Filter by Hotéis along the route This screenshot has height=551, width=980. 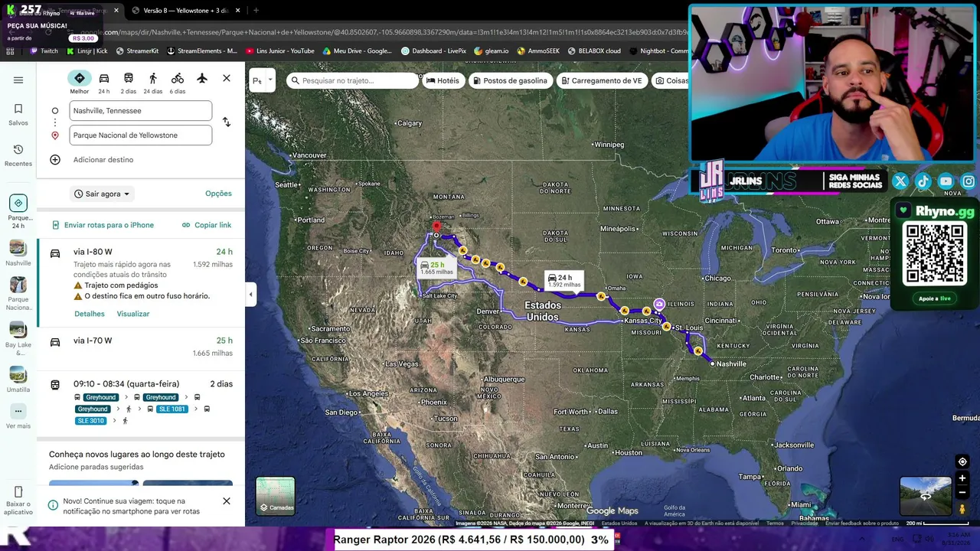coord(443,80)
